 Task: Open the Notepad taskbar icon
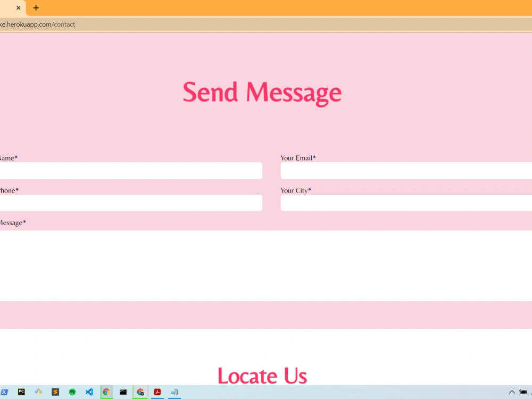[174, 392]
